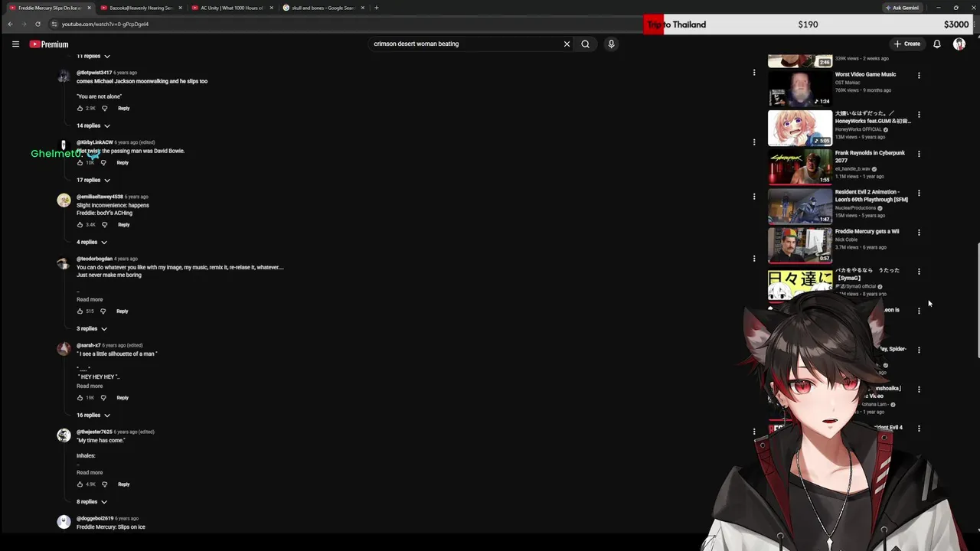Open @emiliaeltawey4538's profile avatar
Screen dimensions: 980x551
(x=64, y=201)
